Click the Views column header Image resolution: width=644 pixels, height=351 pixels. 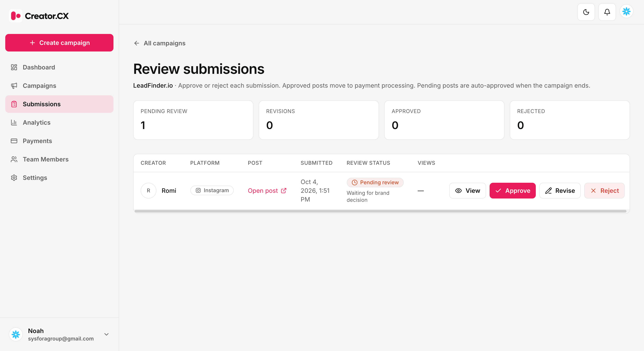pyautogui.click(x=426, y=163)
